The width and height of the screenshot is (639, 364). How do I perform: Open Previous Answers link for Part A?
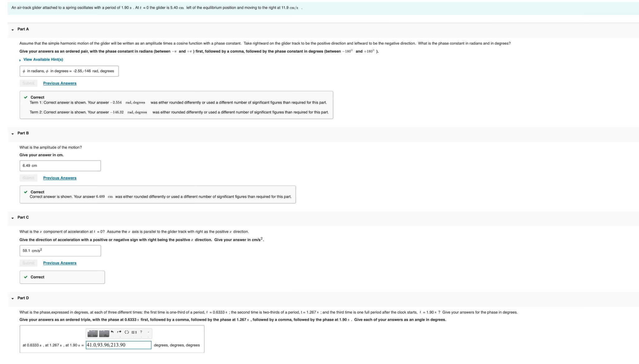point(60,83)
